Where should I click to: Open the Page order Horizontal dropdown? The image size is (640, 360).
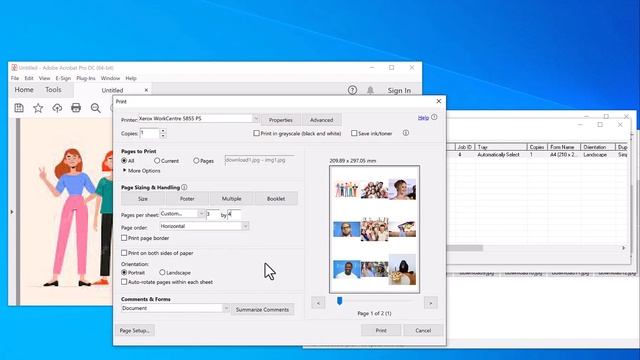[x=245, y=226]
